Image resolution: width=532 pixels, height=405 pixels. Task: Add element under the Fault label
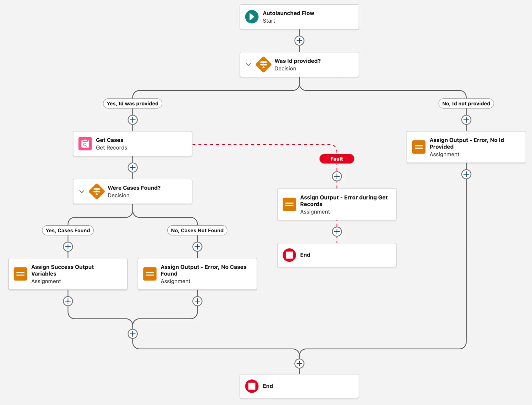point(337,176)
